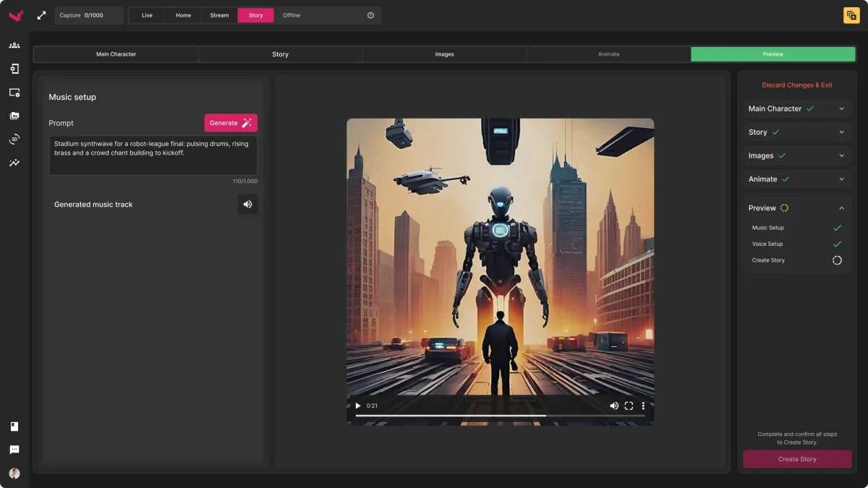Enter video fullscreen mode
The height and width of the screenshot is (488, 868).
(x=629, y=406)
